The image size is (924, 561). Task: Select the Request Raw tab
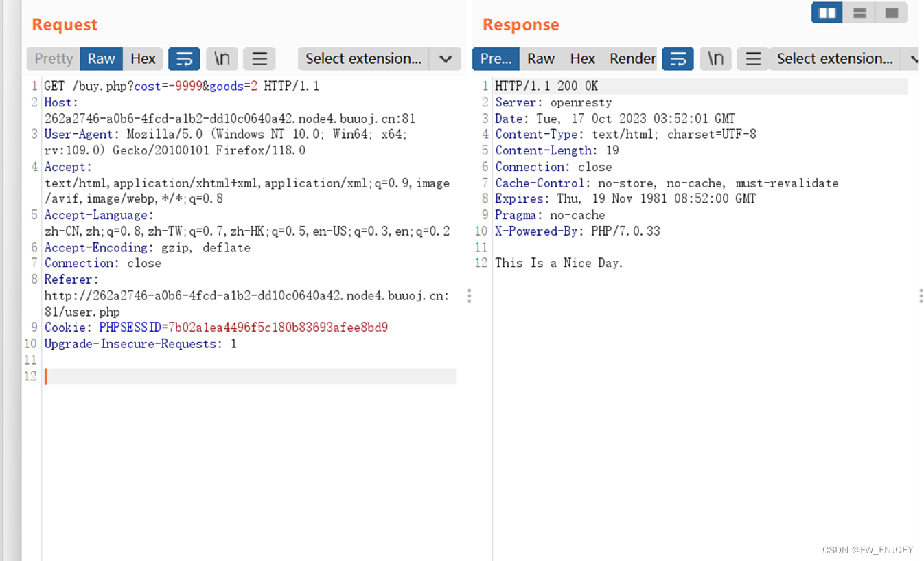[x=102, y=58]
